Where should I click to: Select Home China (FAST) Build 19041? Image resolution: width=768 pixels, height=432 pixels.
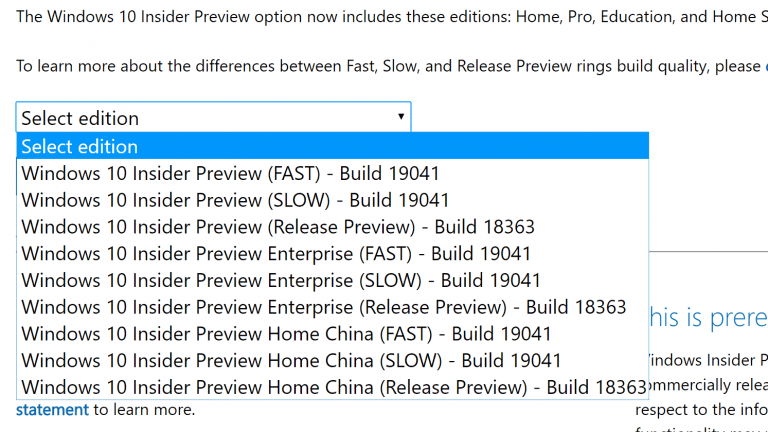286,333
